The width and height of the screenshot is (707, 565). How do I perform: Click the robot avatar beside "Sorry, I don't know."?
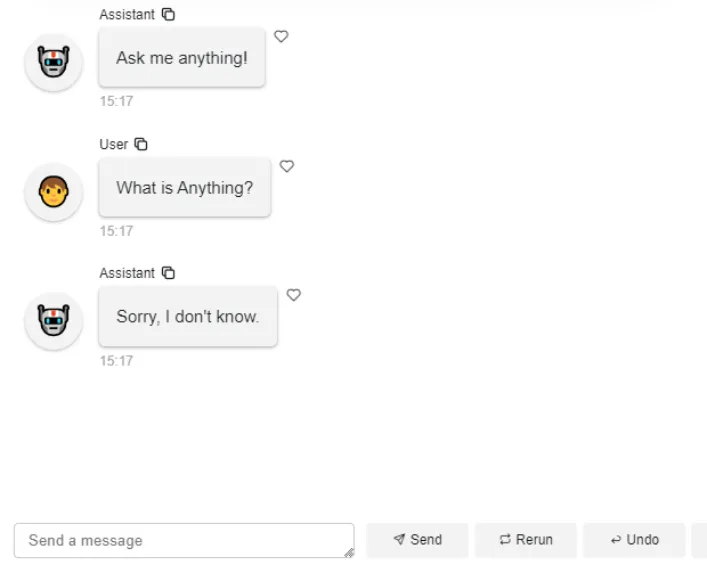click(x=53, y=320)
